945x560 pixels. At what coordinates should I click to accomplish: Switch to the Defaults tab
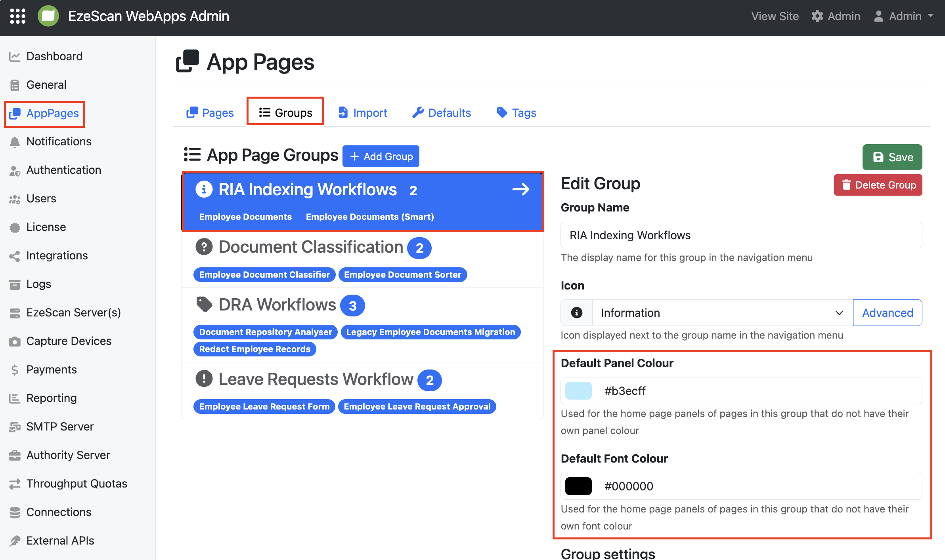pyautogui.click(x=442, y=113)
